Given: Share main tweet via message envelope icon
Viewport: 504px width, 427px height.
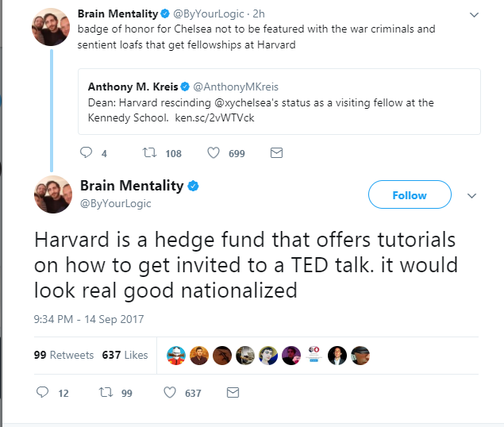Looking at the screenshot, I should pos(233,393).
